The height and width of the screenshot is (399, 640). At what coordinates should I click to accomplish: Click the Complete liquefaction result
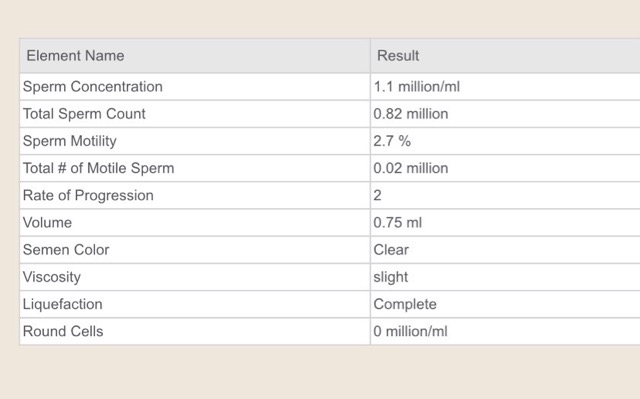pos(405,304)
